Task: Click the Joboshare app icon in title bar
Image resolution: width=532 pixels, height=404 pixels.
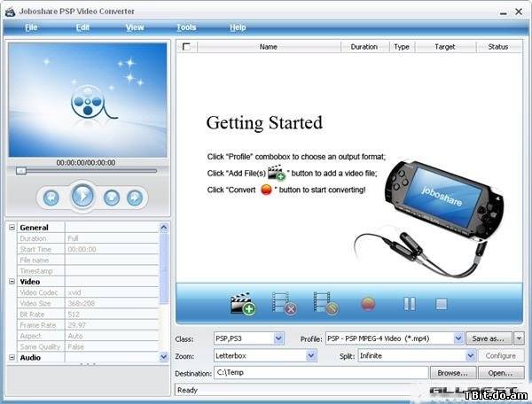Action: pyautogui.click(x=10, y=12)
